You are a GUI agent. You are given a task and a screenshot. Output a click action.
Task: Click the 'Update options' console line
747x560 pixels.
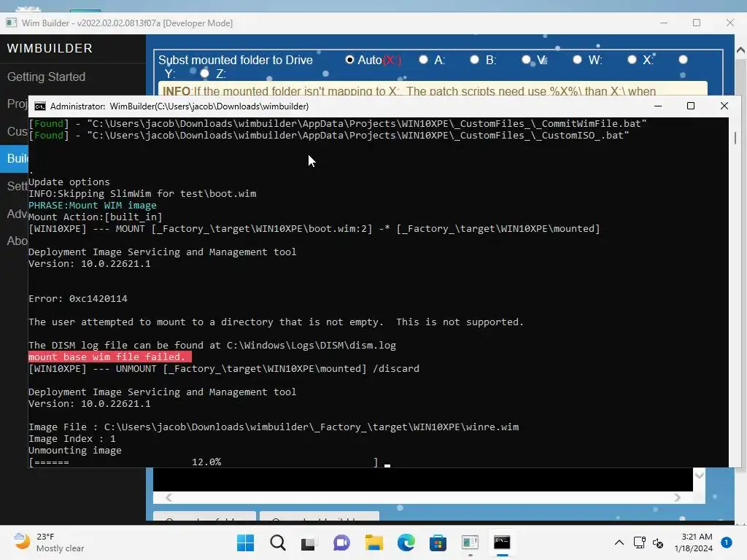[69, 182]
